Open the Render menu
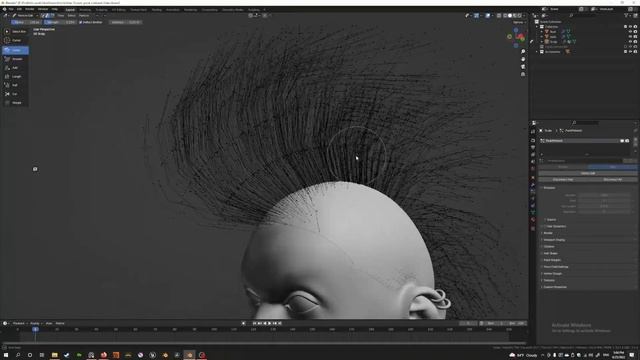Image resolution: width=640 pixels, height=360 pixels. 30,9
